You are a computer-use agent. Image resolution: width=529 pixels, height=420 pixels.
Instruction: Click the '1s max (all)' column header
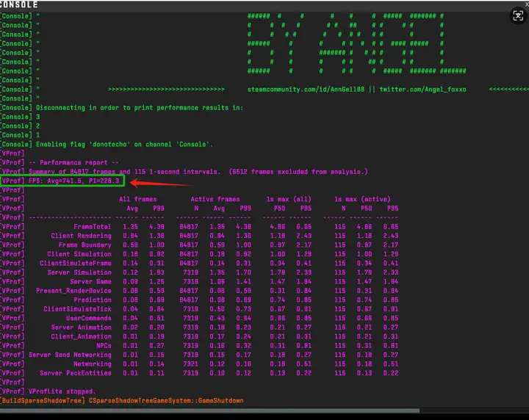click(x=289, y=199)
